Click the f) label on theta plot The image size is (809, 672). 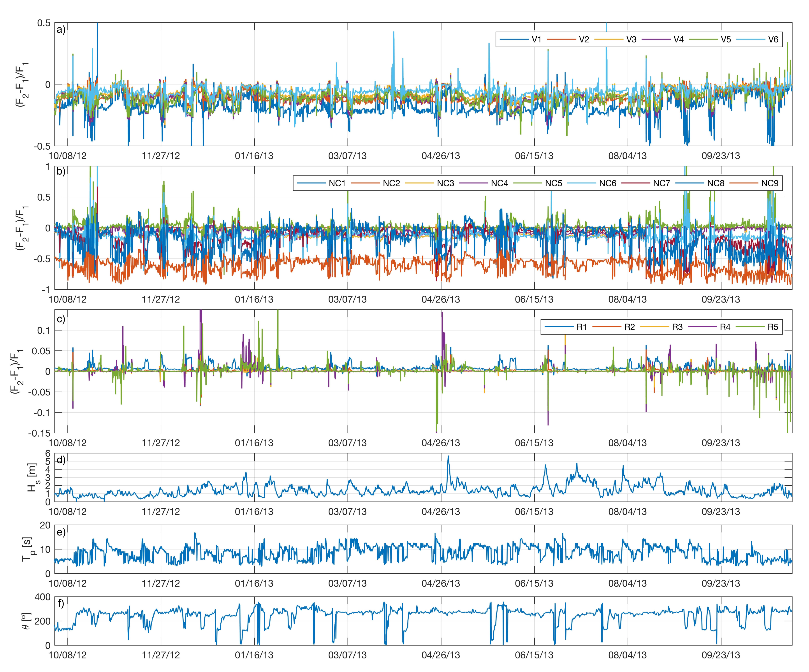tap(61, 604)
